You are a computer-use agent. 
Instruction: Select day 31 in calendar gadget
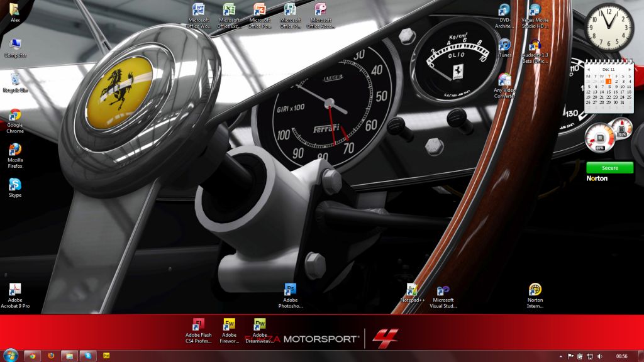point(623,102)
